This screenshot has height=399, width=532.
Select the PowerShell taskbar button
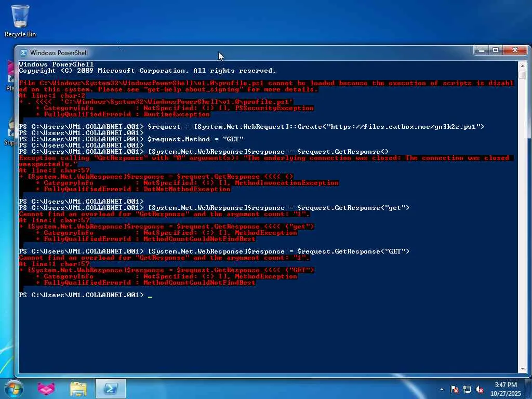coord(110,389)
